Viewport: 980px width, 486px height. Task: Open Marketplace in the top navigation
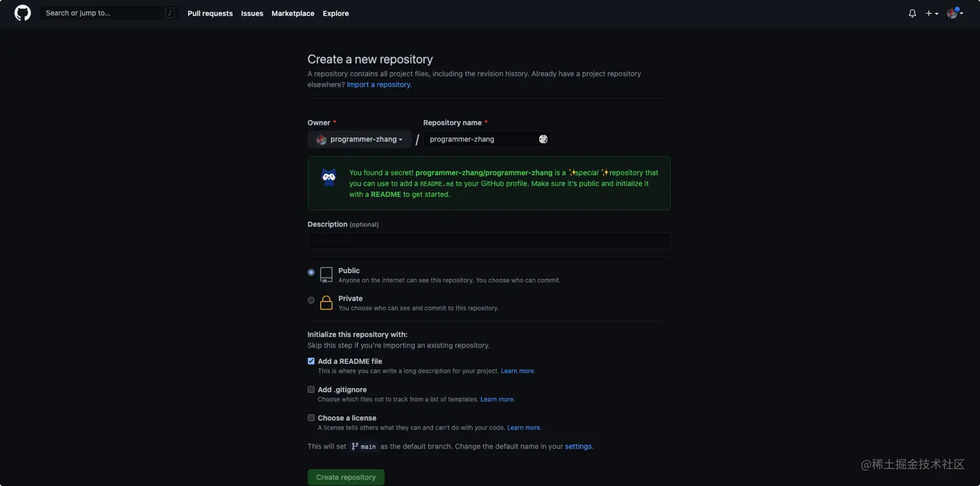293,13
